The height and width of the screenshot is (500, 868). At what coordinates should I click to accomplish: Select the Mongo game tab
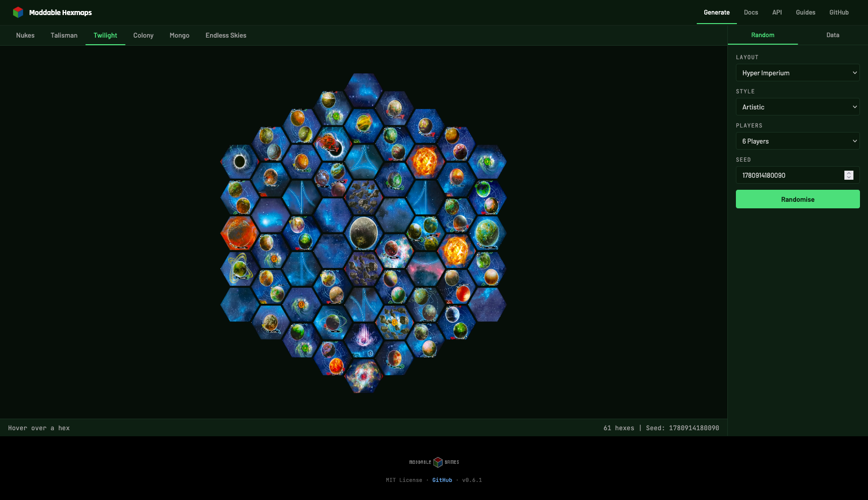pos(179,36)
